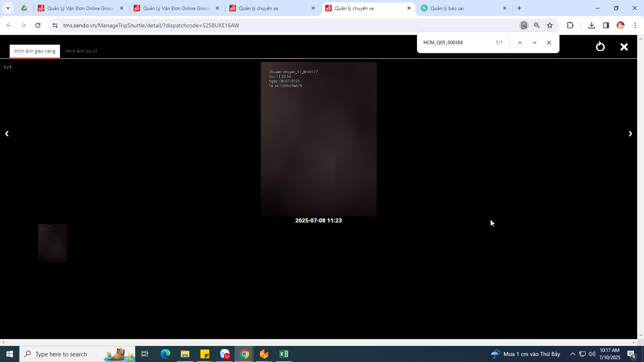Bookmark this page with the star
The width and height of the screenshot is (644, 362).
pyautogui.click(x=550, y=25)
